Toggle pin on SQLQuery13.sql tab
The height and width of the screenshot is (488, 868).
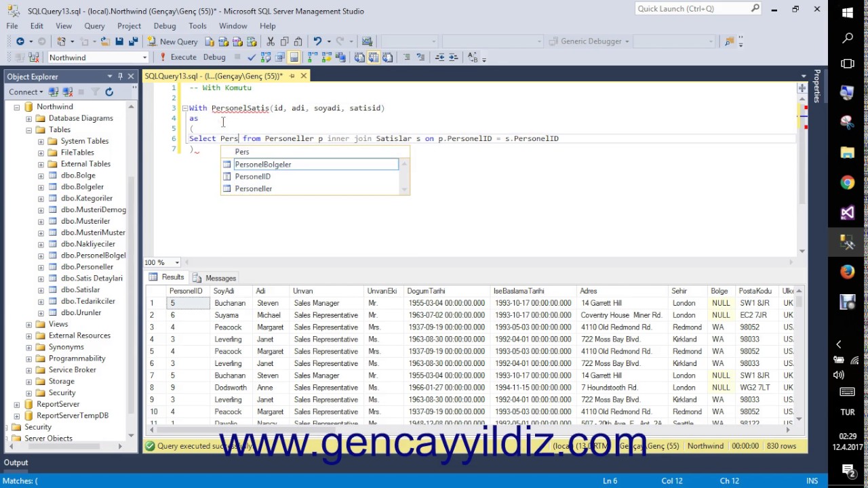292,76
